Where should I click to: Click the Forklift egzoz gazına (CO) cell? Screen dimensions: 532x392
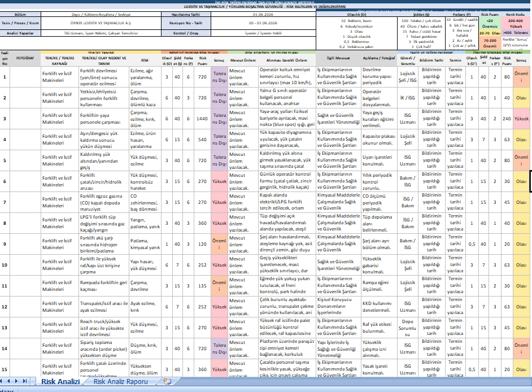pyautogui.click(x=104, y=202)
